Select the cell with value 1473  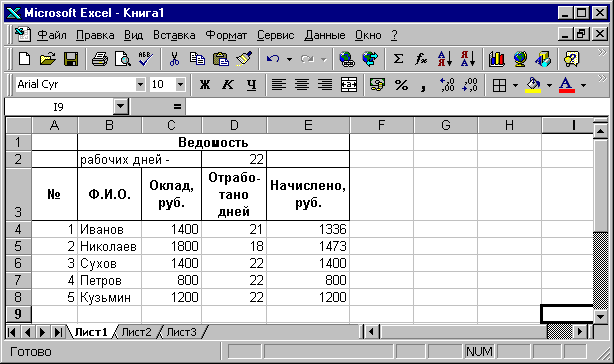pos(308,246)
